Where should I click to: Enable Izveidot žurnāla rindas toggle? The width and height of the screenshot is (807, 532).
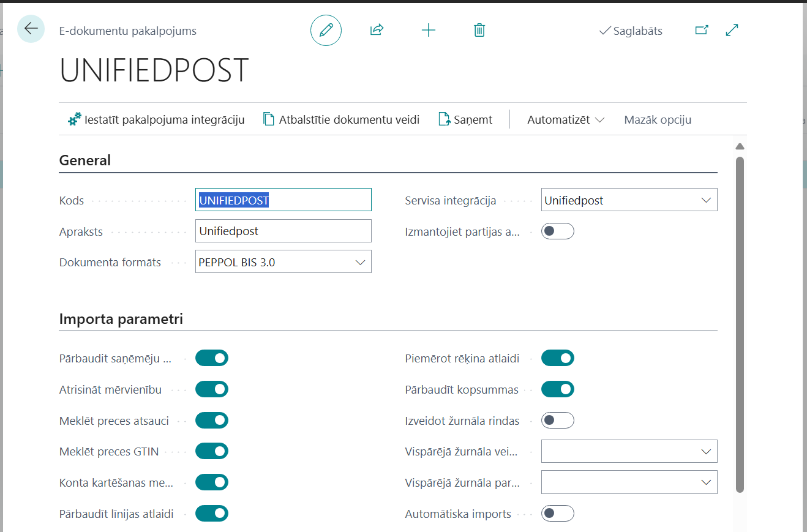[557, 421]
